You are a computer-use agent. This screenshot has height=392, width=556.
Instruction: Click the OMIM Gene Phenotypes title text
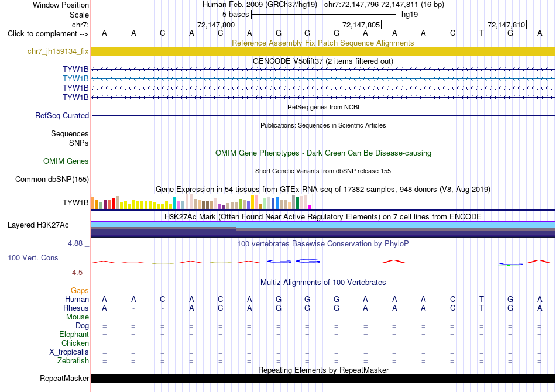(x=323, y=153)
